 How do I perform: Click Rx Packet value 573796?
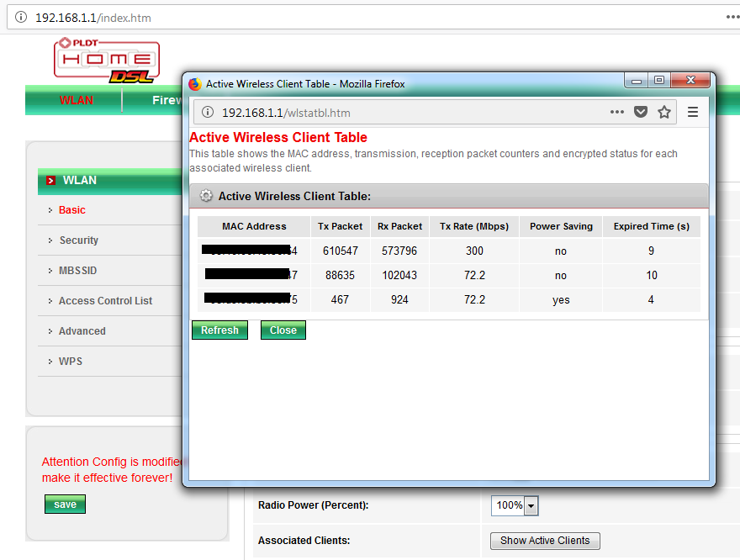(x=399, y=251)
